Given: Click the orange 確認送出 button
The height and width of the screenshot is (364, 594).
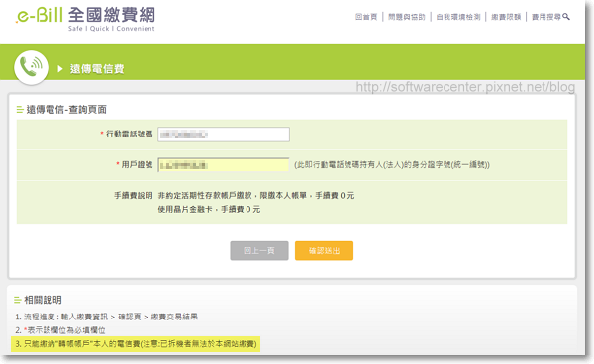Looking at the screenshot, I should click(324, 251).
